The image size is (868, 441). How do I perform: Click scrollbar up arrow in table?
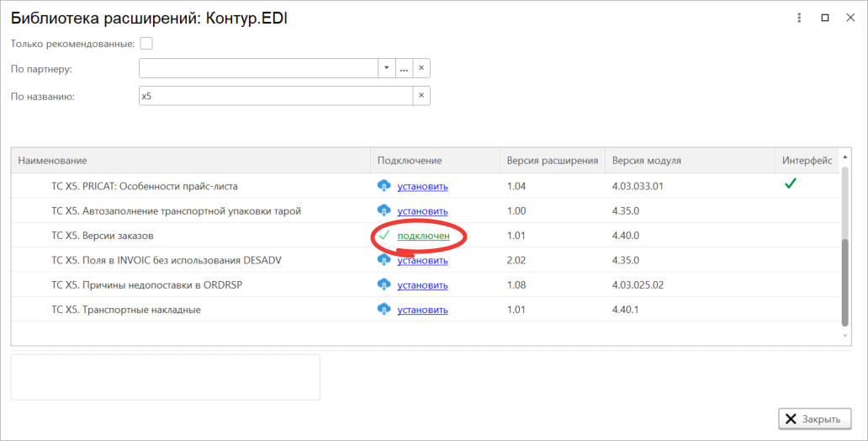click(844, 157)
